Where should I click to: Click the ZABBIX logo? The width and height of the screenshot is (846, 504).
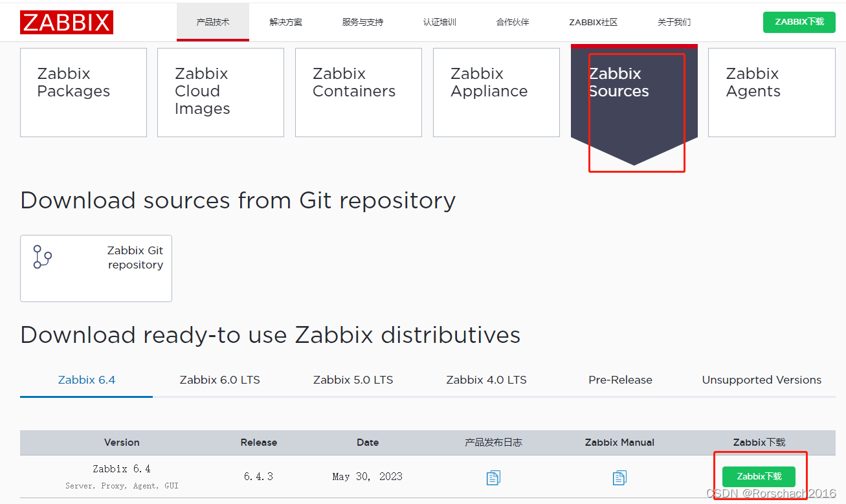pyautogui.click(x=67, y=22)
